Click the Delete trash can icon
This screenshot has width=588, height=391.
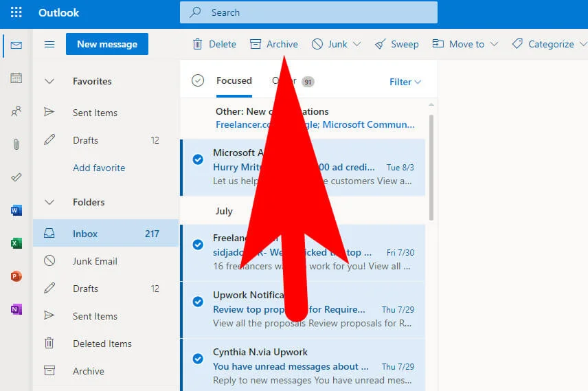click(197, 44)
